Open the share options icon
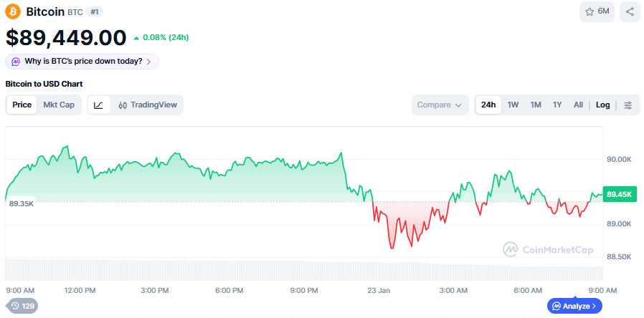Screen dimensions: 644x318 [x=630, y=11]
